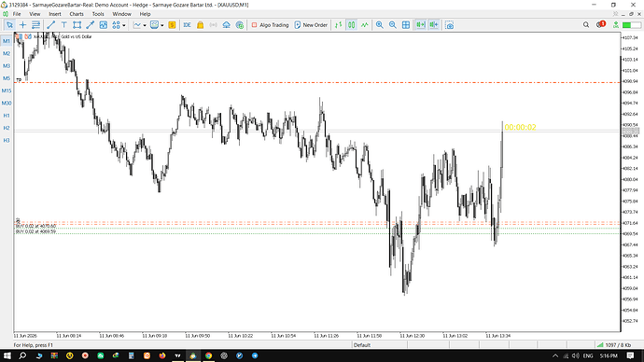
Task: Toggle chart auto scroll
Action: click(x=421, y=25)
